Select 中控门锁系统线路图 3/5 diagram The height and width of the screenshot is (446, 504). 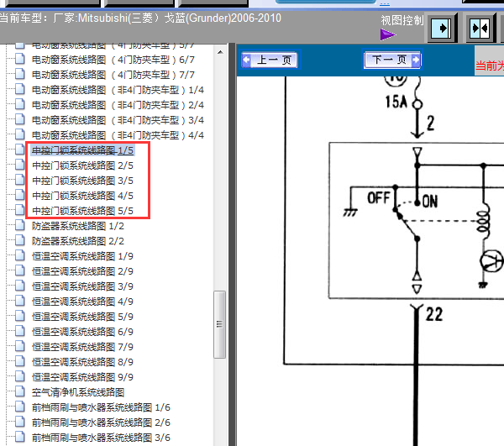pos(82,181)
